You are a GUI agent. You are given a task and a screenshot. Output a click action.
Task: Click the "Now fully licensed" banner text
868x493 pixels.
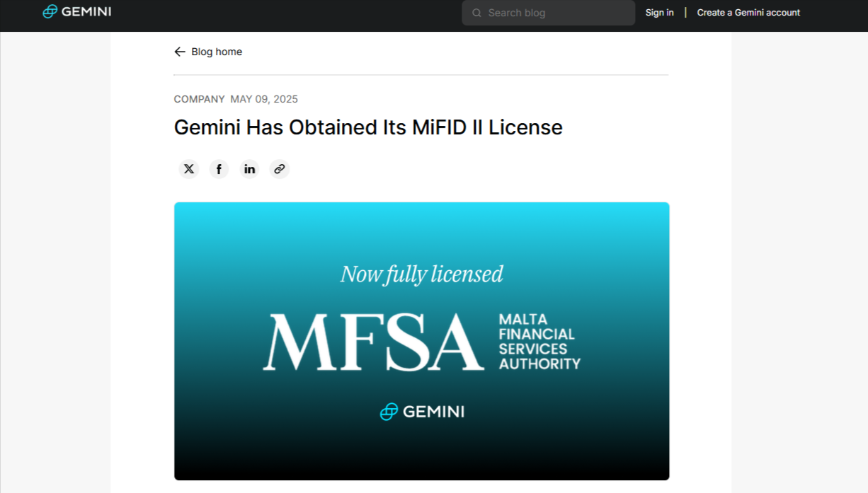click(422, 274)
